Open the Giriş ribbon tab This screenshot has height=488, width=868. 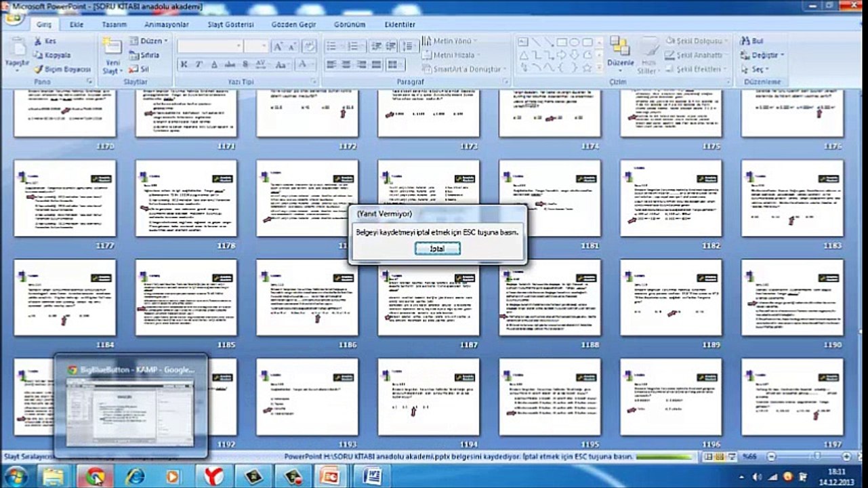tap(44, 24)
